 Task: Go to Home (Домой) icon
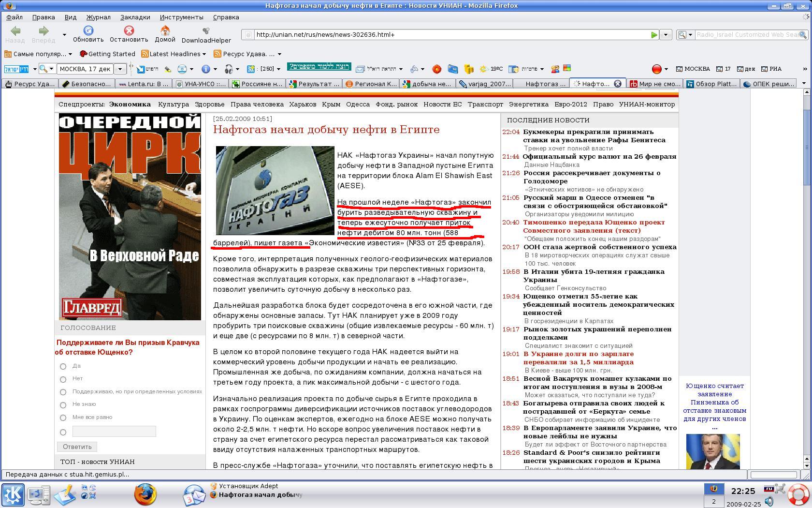pos(165,31)
